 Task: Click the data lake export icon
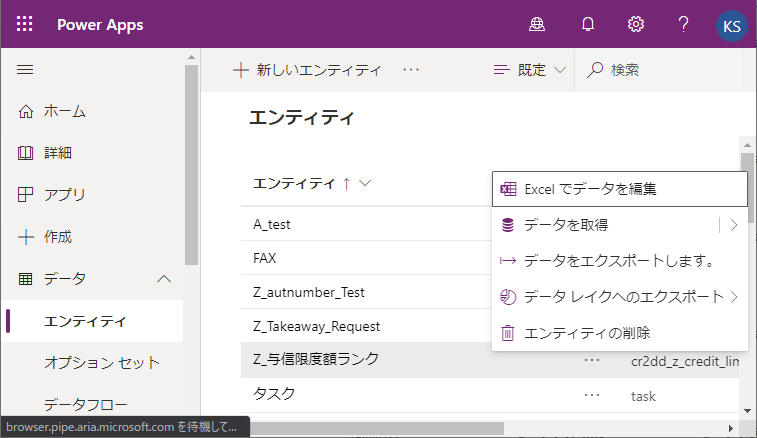[508, 297]
